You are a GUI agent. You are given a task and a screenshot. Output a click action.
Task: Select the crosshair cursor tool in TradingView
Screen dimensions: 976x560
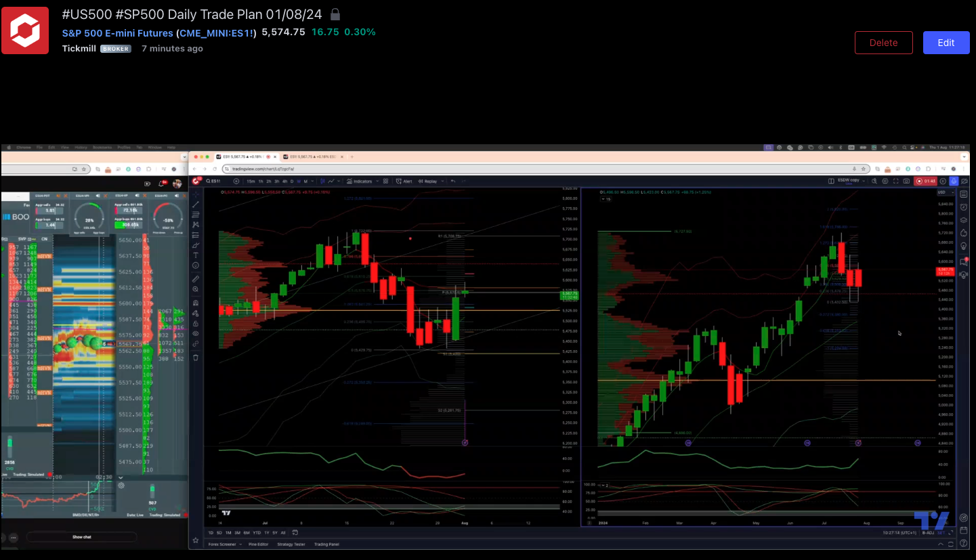[196, 194]
